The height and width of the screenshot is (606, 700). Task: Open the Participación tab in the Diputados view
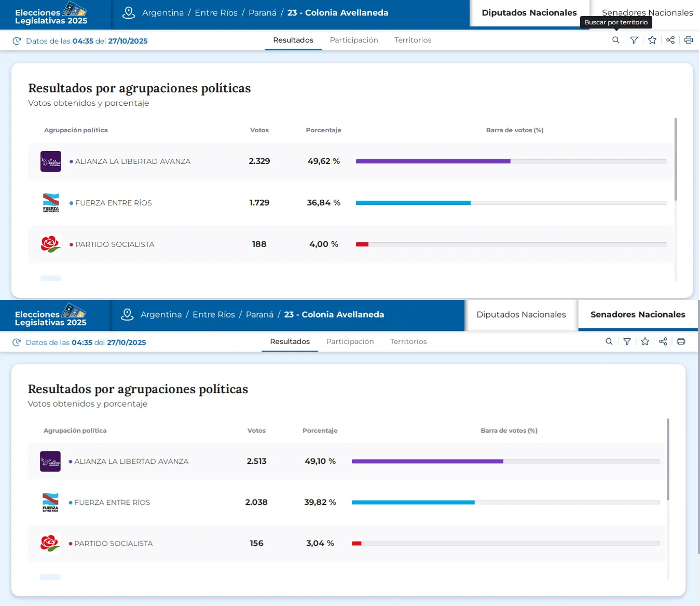(x=354, y=40)
